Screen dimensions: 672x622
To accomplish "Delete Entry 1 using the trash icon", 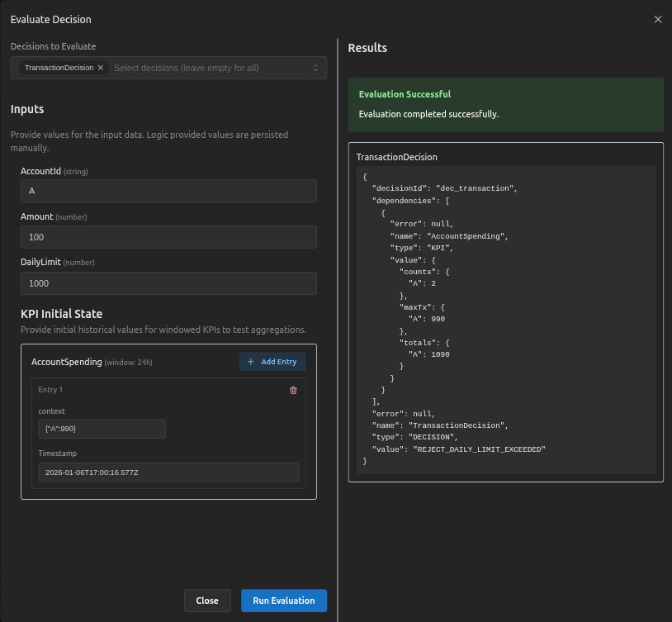I will pos(293,389).
